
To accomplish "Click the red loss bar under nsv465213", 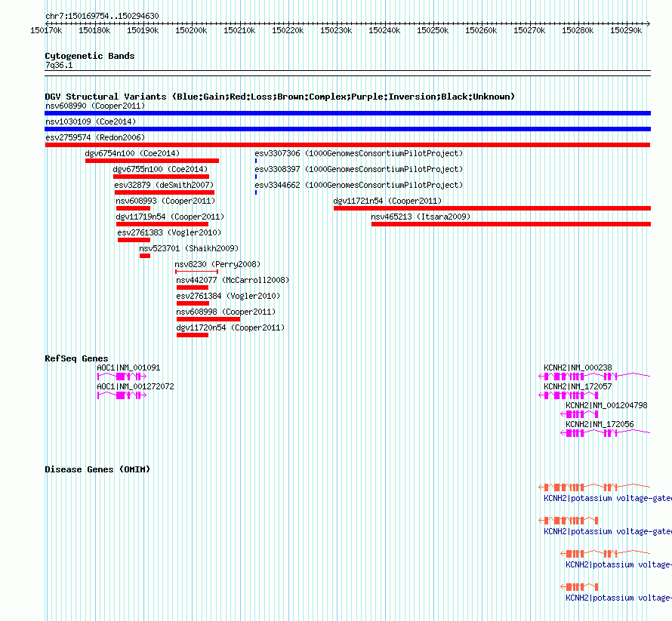I will 511,224.
